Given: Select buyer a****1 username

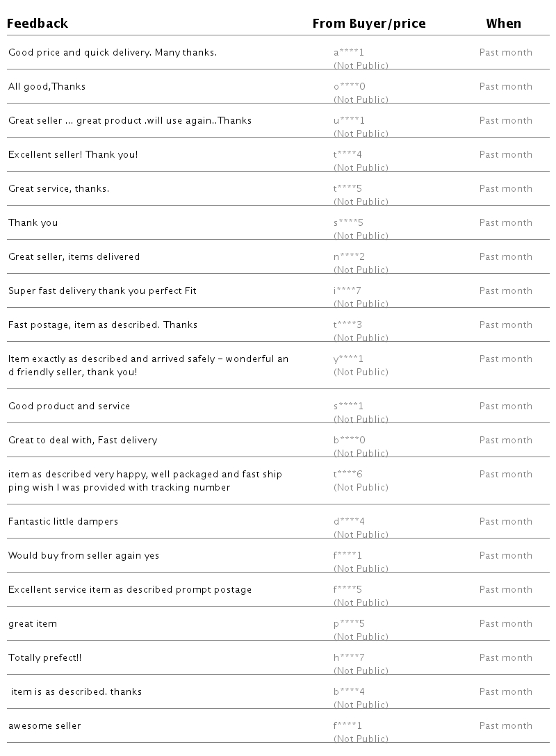Looking at the screenshot, I should (349, 53).
